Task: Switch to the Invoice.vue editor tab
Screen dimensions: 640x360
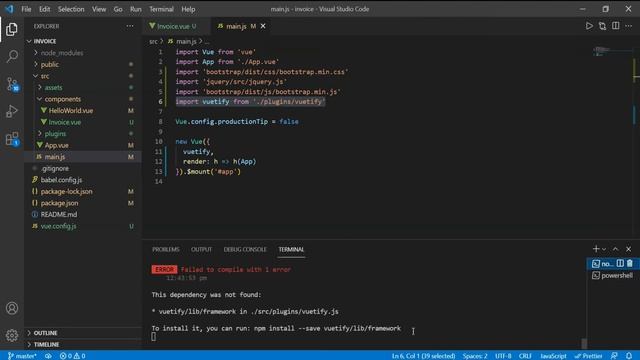Action: click(176, 26)
